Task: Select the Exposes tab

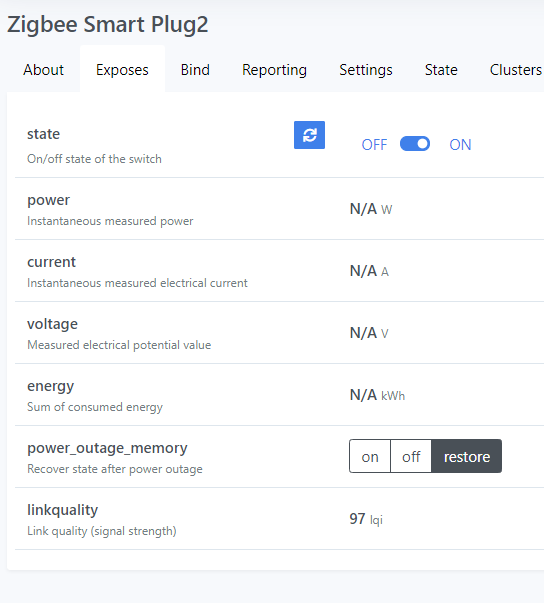Action: [x=122, y=70]
